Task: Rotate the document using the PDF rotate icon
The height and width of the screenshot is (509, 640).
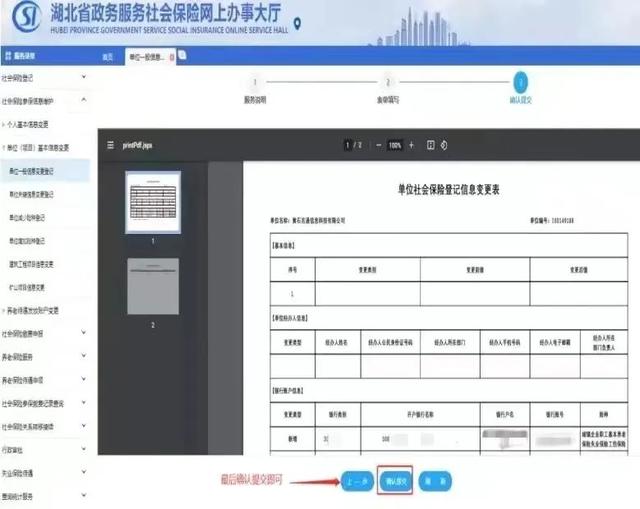Action: [x=443, y=145]
